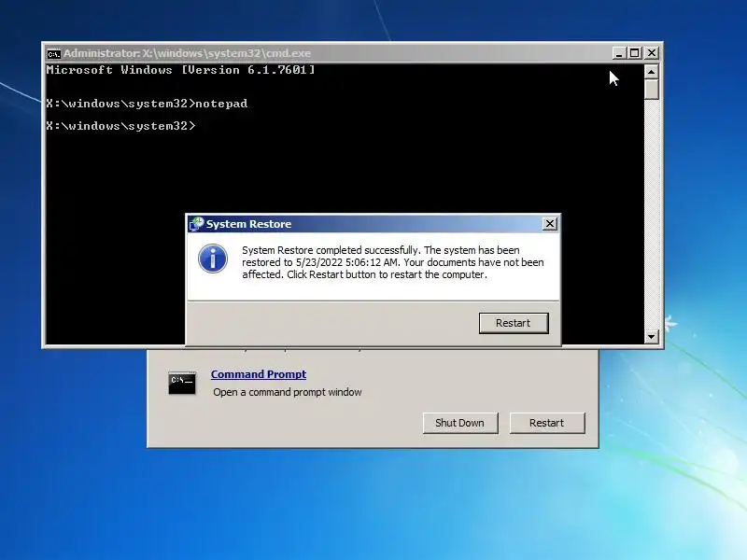The image size is (747, 560).
Task: Open the Command Prompt link
Action: pyautogui.click(x=259, y=374)
